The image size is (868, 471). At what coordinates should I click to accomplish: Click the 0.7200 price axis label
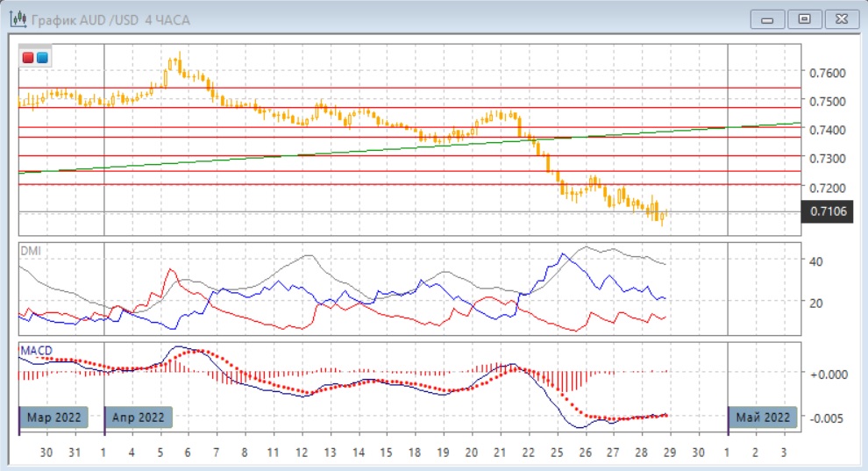(x=827, y=188)
